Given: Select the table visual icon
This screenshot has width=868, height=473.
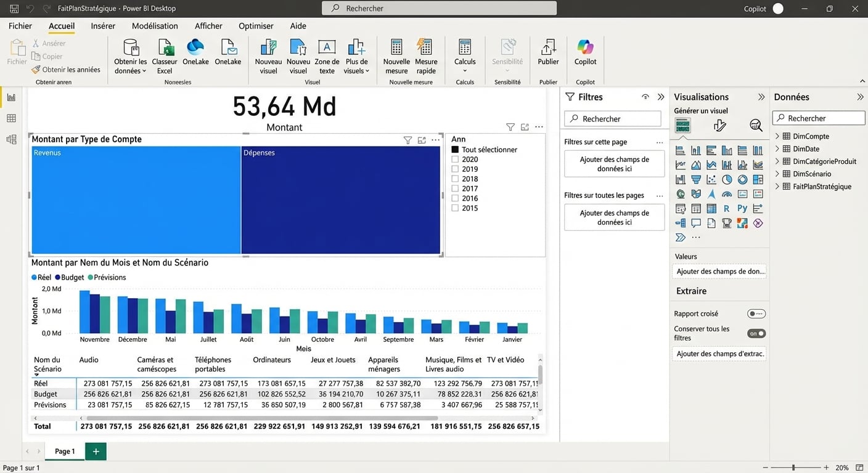Looking at the screenshot, I should coord(711,208).
